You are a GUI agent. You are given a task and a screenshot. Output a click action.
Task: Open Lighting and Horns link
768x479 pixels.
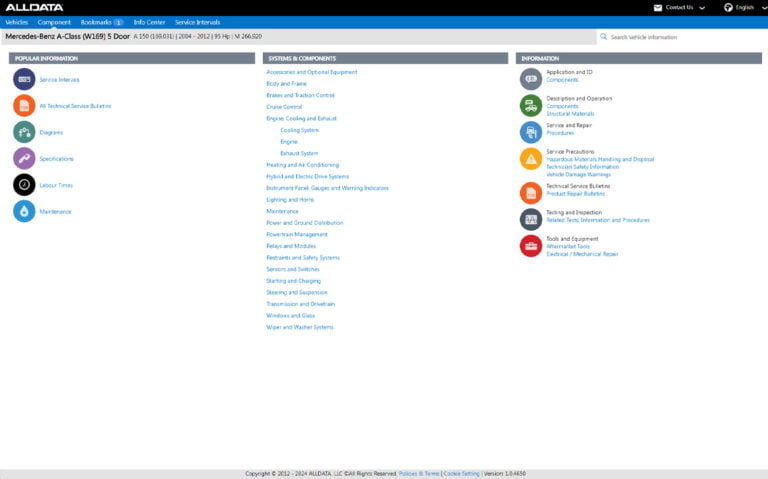290,200
